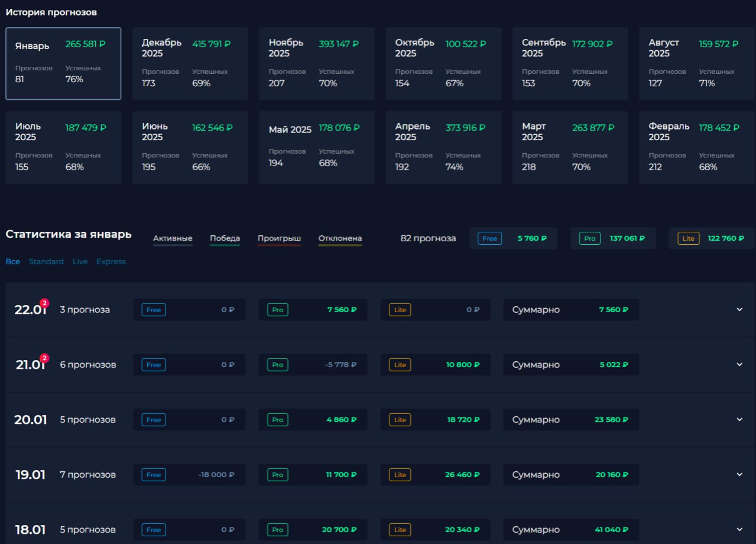Expand the 22.01 forecast row chevron
This screenshot has width=756, height=544.
(739, 309)
